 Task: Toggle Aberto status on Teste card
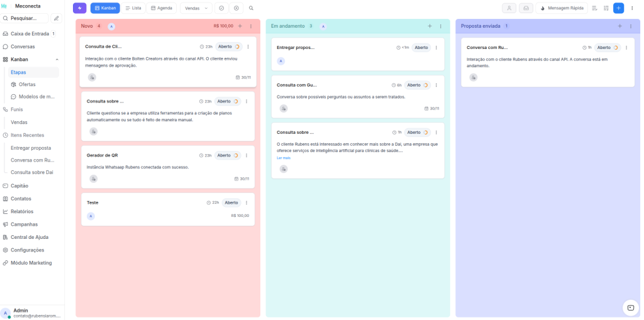(231, 202)
